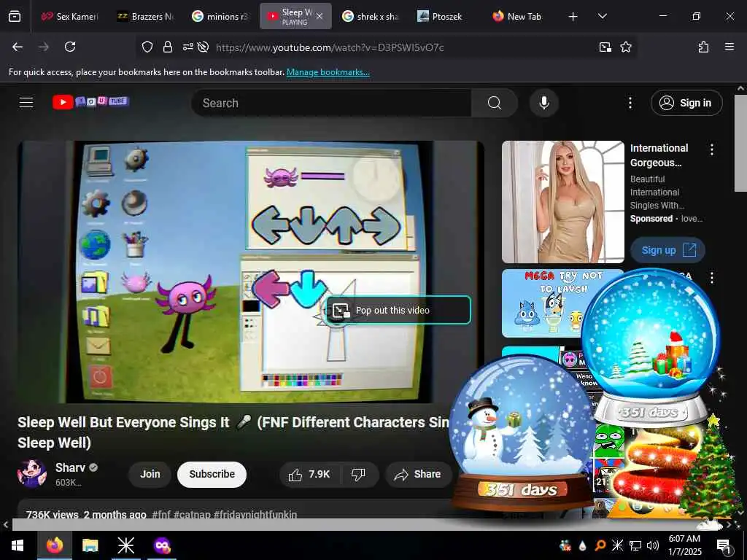Open the #catnap hashtag link
747x560 pixels.
192,514
